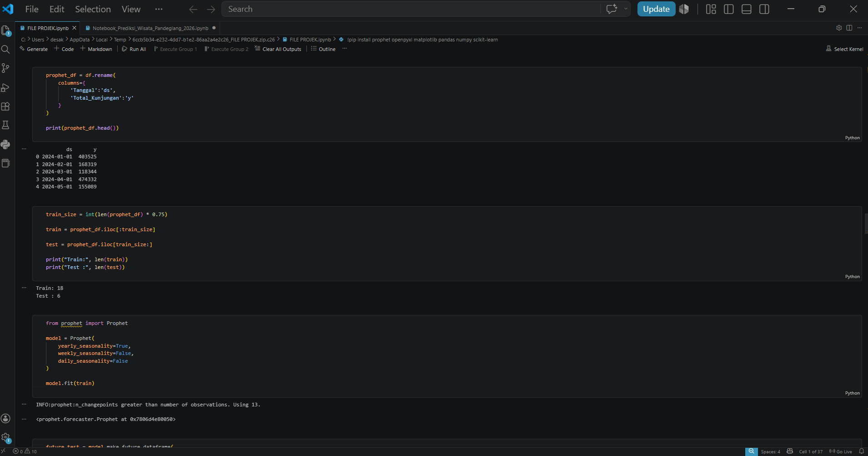This screenshot has width=868, height=456.
Task: Open the Extensions view
Action: tap(5, 106)
